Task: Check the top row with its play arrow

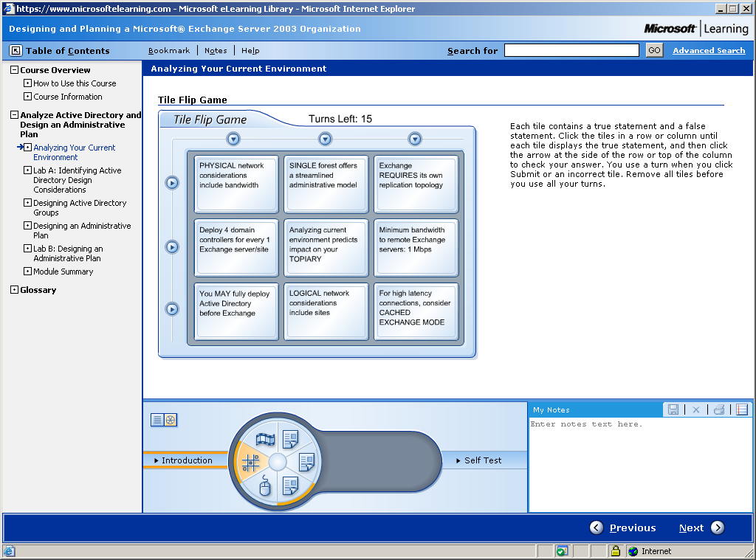Action: click(x=172, y=183)
